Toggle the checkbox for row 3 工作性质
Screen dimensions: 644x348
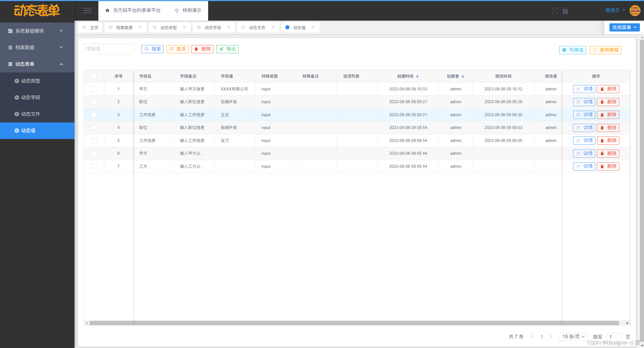(x=95, y=115)
